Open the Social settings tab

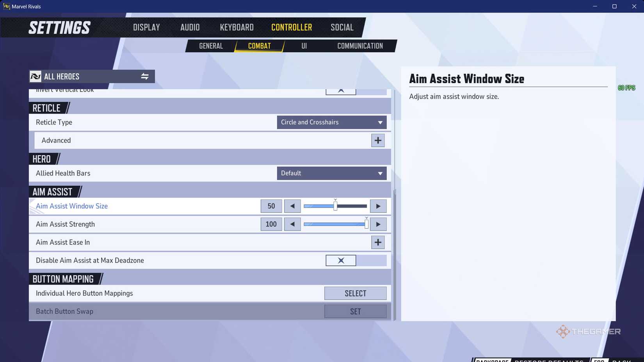click(x=342, y=27)
